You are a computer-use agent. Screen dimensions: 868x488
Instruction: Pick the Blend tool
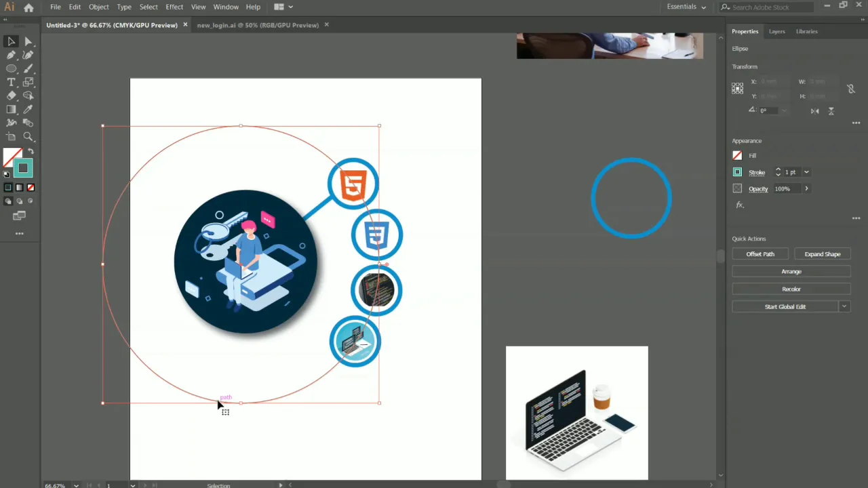point(28,123)
